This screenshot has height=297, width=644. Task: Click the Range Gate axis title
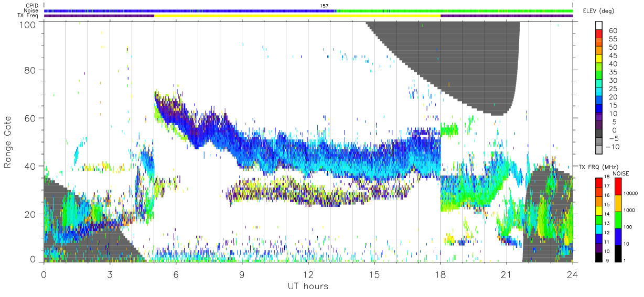[8, 142]
